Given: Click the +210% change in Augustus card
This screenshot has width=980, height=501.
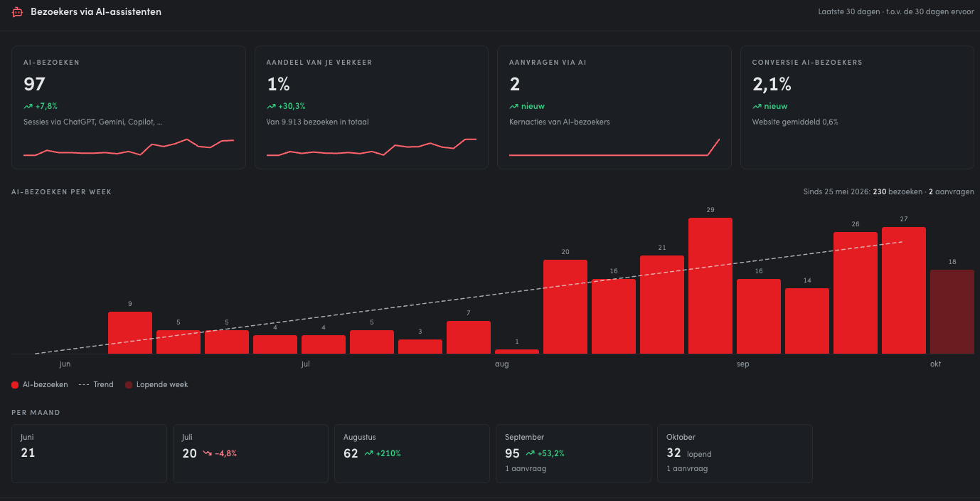Looking at the screenshot, I should tap(388, 453).
